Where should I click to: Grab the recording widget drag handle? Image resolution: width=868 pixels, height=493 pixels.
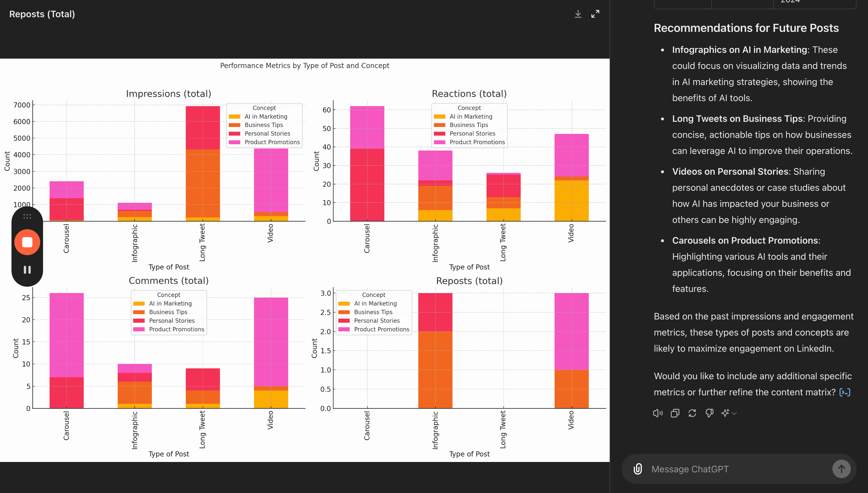tap(27, 216)
